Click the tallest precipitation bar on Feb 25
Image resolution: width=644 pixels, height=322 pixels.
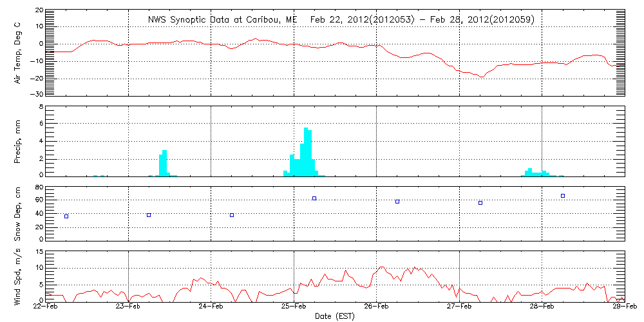(306, 151)
